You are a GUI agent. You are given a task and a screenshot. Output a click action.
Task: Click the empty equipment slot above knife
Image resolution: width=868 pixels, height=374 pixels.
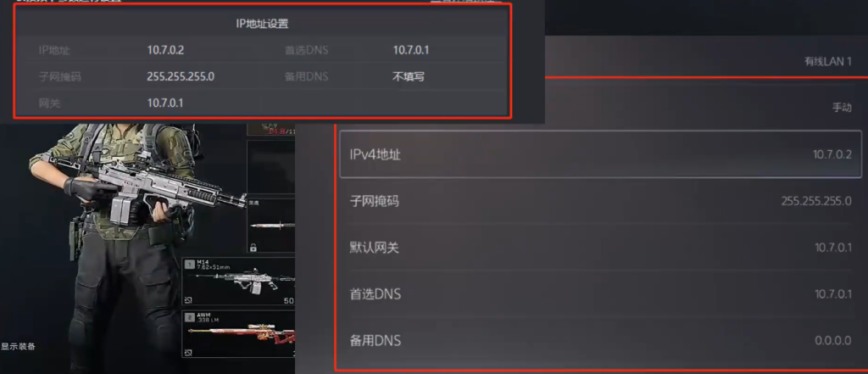tap(271, 166)
